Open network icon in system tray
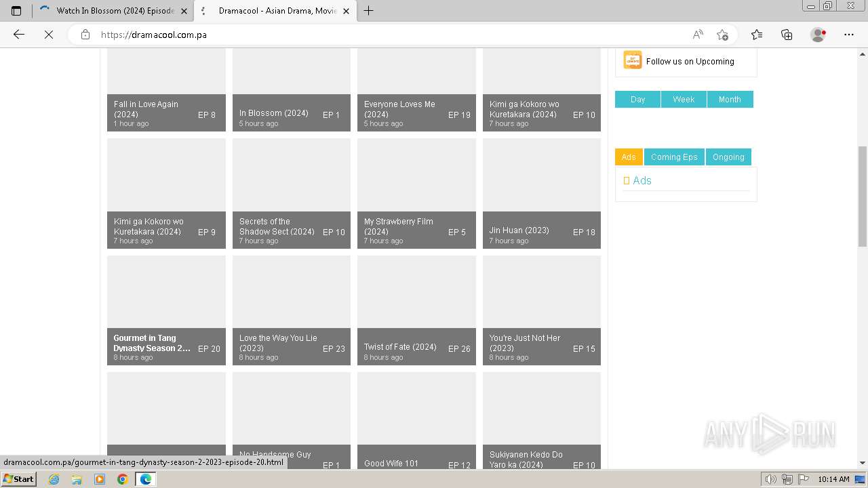868x488 pixels. pyautogui.click(x=787, y=479)
